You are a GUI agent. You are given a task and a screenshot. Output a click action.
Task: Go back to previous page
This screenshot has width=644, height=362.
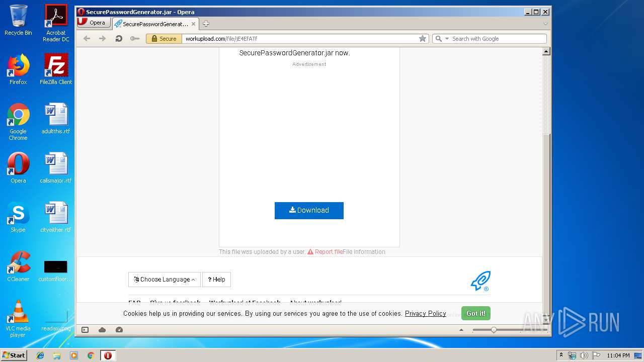[x=87, y=39]
